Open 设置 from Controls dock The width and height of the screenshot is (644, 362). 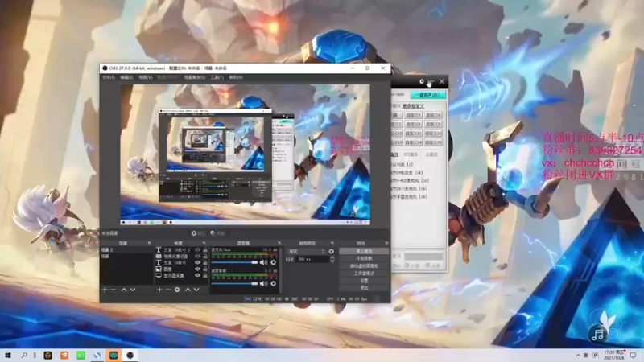[364, 281]
